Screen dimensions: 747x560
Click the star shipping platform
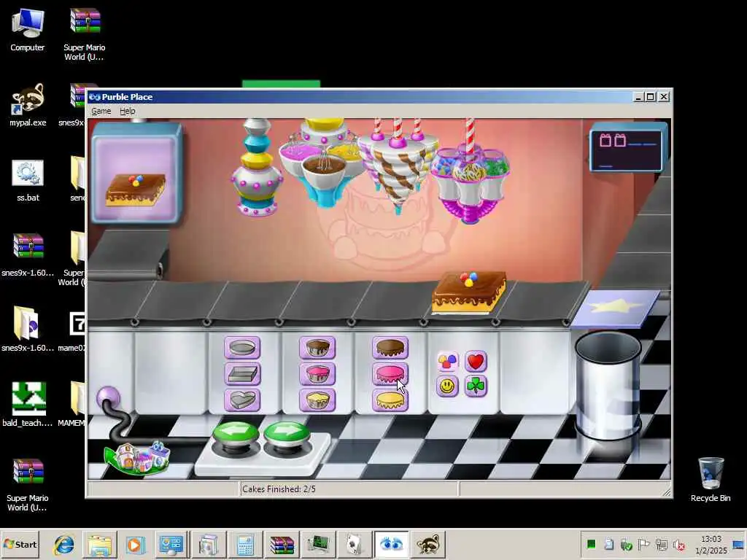click(x=615, y=308)
